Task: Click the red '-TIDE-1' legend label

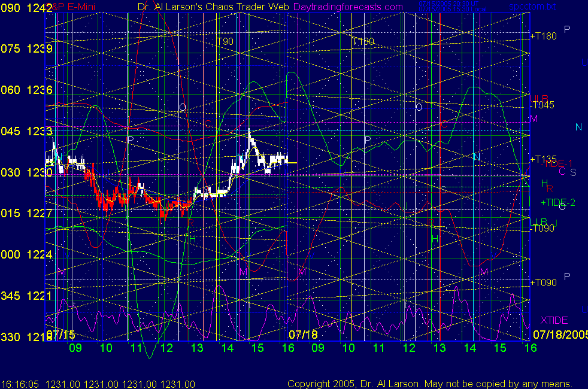Action: tap(556, 164)
